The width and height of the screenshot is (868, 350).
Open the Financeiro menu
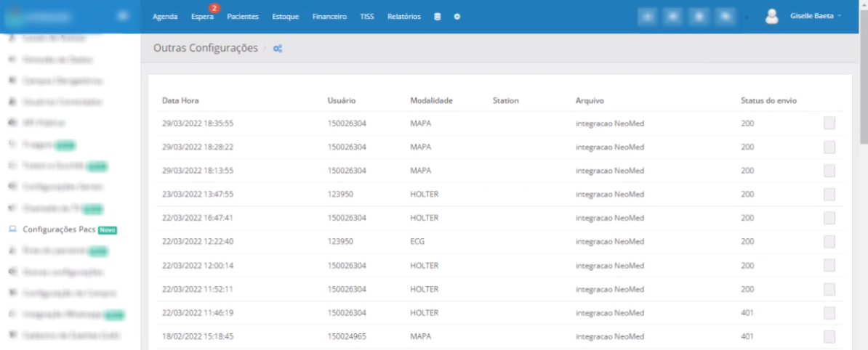coord(329,17)
